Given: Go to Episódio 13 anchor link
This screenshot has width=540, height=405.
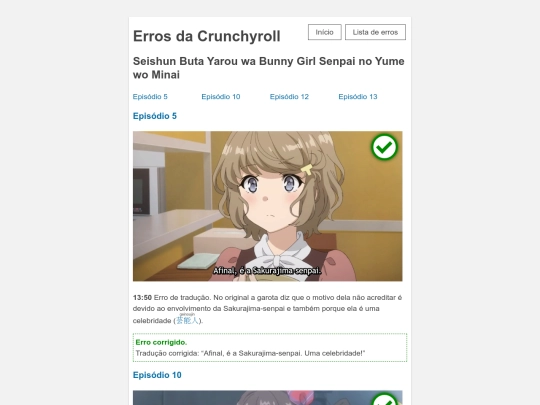Looking at the screenshot, I should [358, 96].
